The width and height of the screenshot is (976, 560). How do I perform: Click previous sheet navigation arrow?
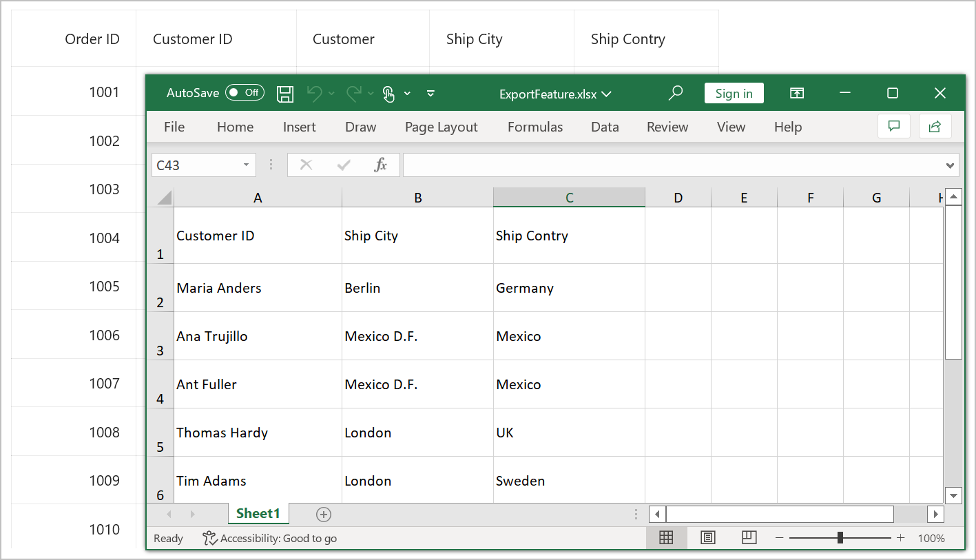169,514
